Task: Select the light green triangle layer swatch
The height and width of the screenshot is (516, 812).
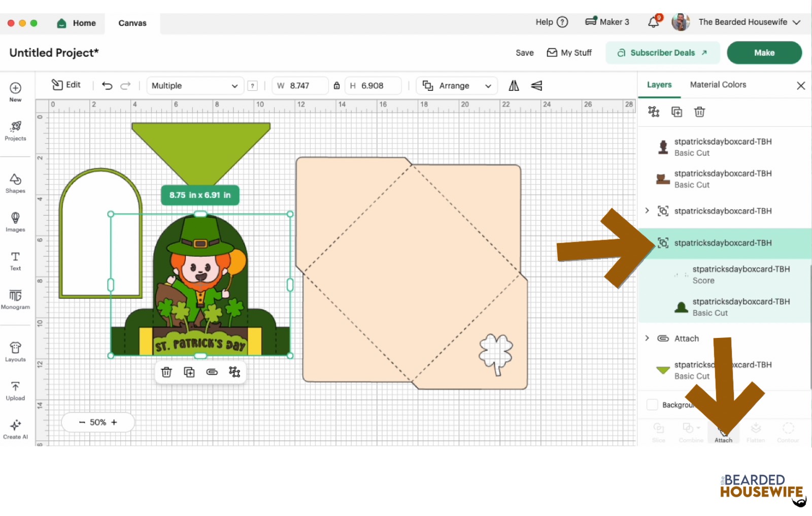Action: 663,370
